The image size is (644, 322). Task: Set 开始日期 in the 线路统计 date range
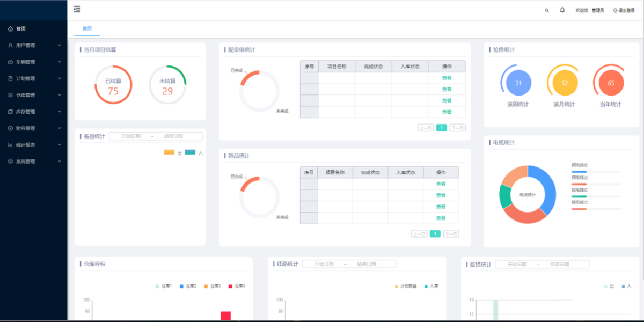(324, 264)
